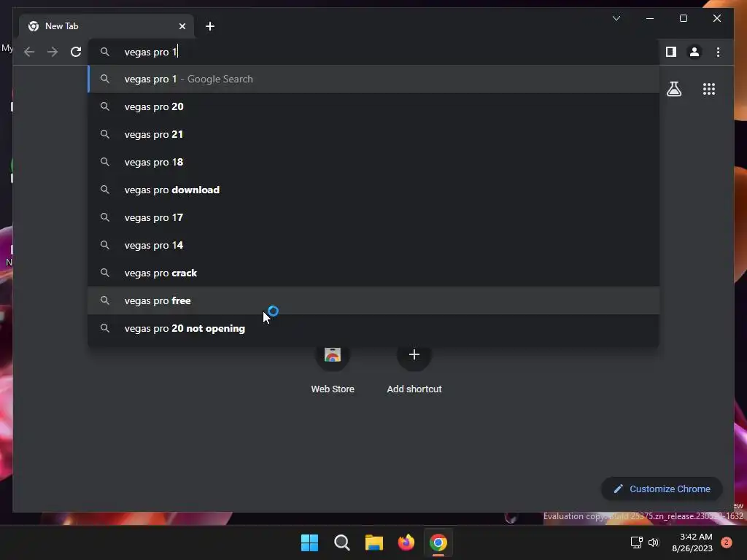Open a new tab with plus icon

click(210, 26)
